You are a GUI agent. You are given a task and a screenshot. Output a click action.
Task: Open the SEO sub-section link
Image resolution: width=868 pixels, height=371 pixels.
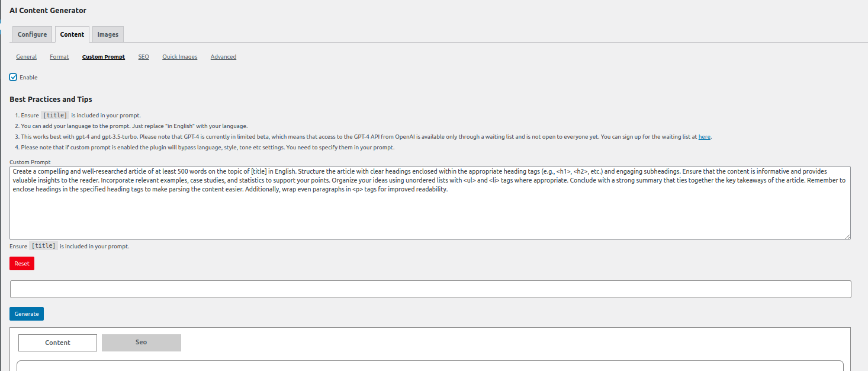tap(144, 57)
